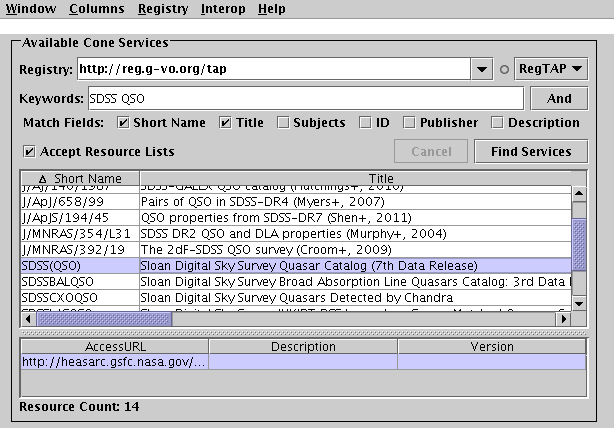Viewport: 614px width, 428px height.
Task: Open the Registry menu
Action: tap(163, 9)
